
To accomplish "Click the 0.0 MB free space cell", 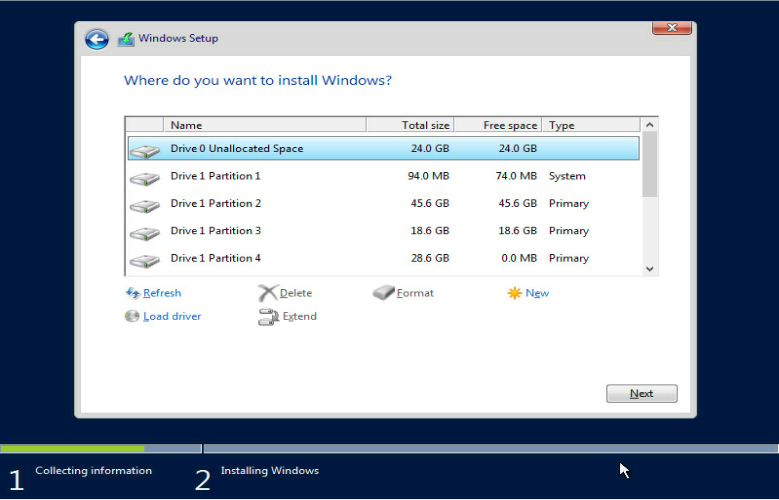I will point(519,258).
